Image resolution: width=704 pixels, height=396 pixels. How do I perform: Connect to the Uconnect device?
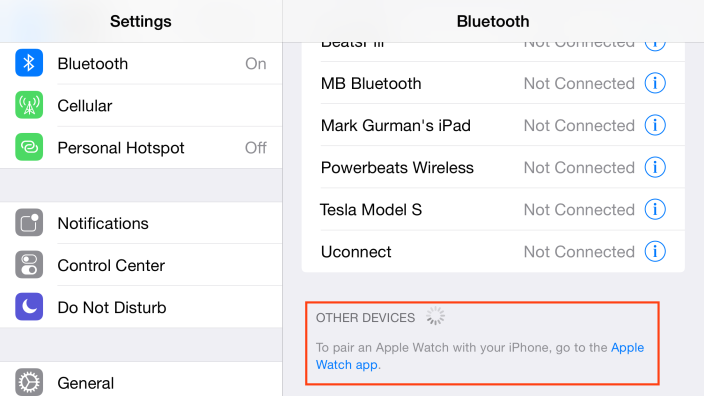[493, 252]
